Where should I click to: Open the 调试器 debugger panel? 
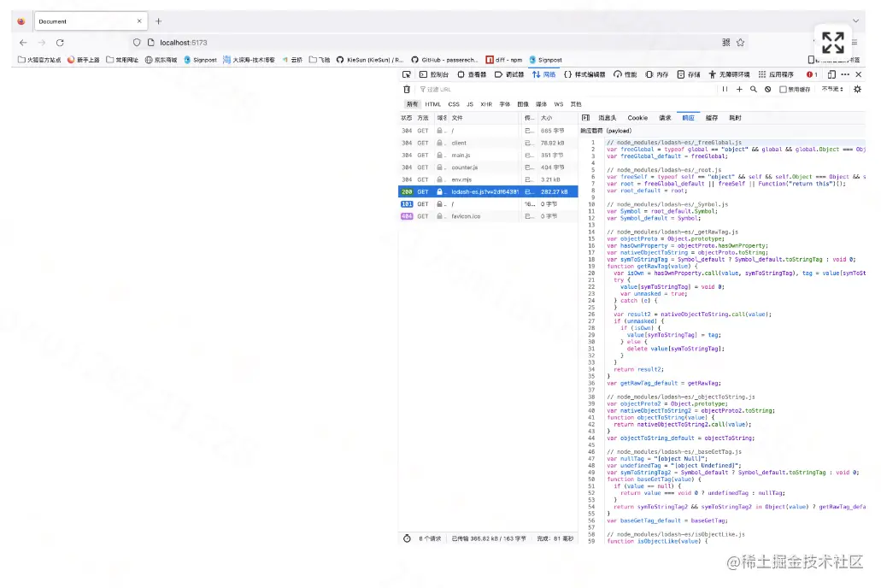[509, 74]
